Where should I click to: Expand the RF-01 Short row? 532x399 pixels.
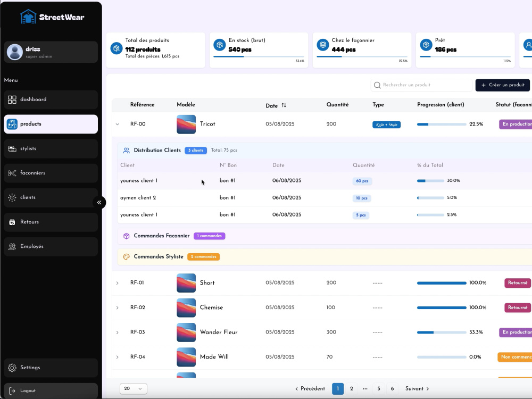click(x=118, y=283)
